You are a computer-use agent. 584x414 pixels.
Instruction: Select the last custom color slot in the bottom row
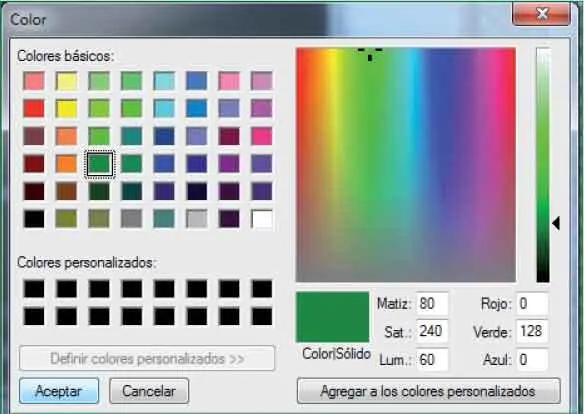coord(262,316)
